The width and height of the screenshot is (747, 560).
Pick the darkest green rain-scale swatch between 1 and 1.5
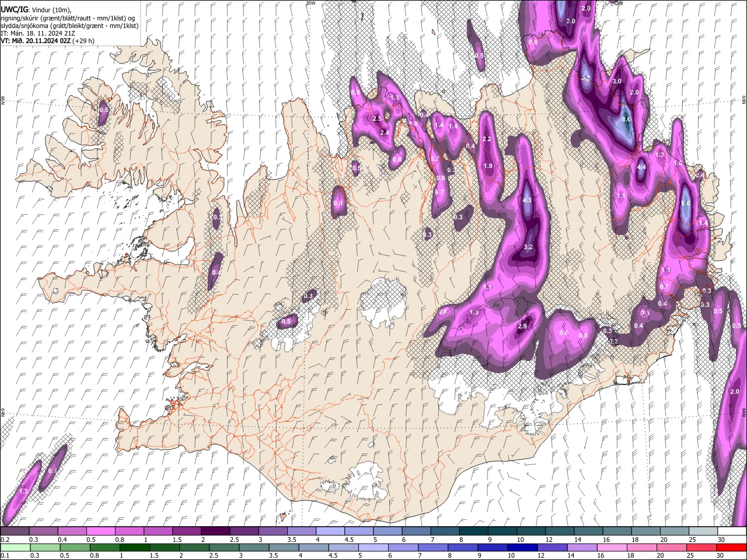pyautogui.click(x=134, y=547)
